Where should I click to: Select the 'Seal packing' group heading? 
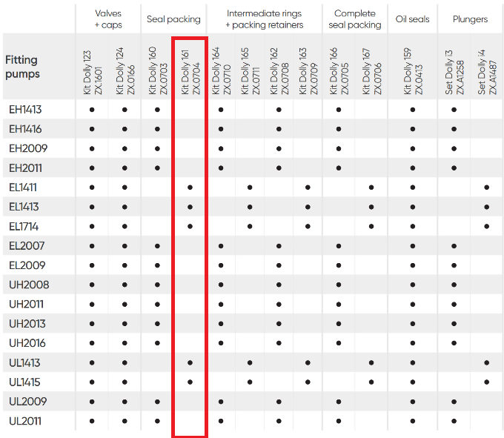pyautogui.click(x=173, y=19)
